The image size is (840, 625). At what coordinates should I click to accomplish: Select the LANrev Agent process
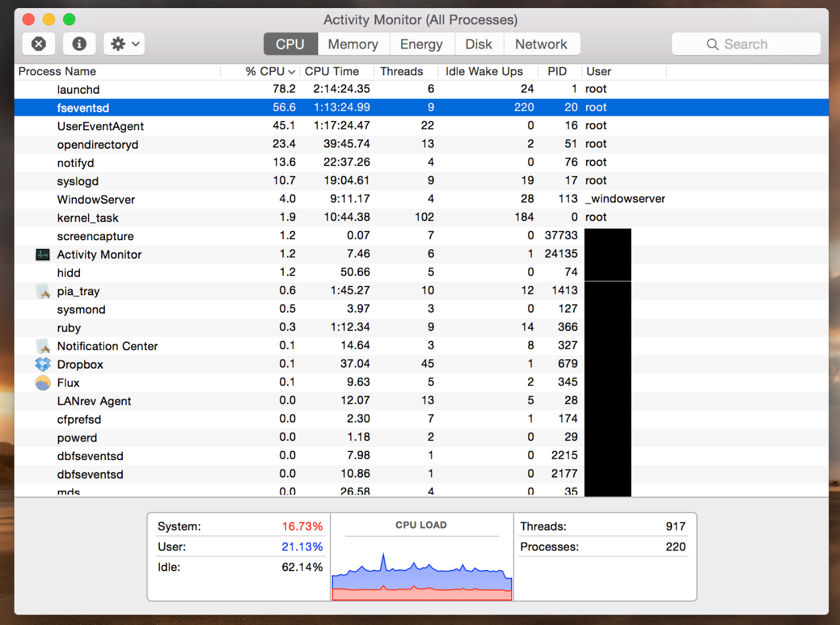421,401
